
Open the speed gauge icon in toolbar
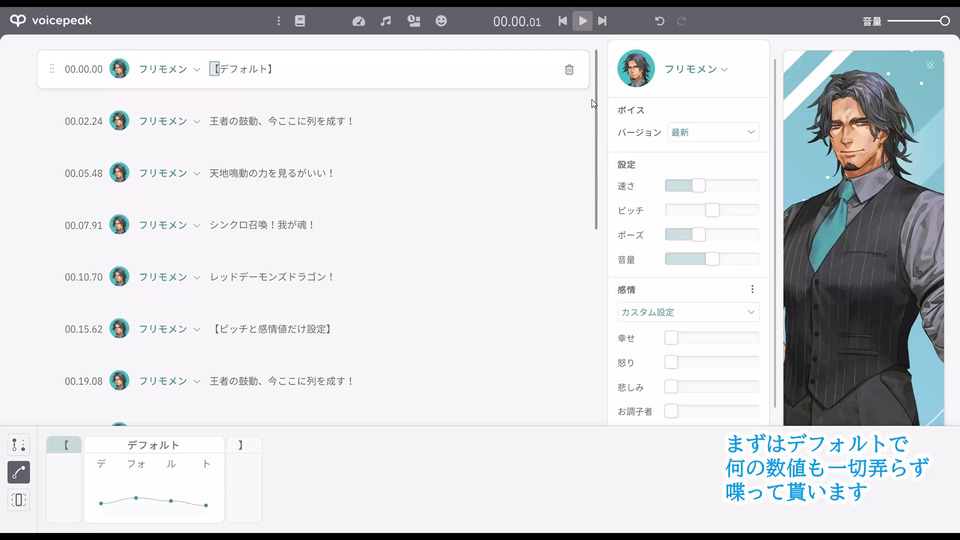coord(359,21)
